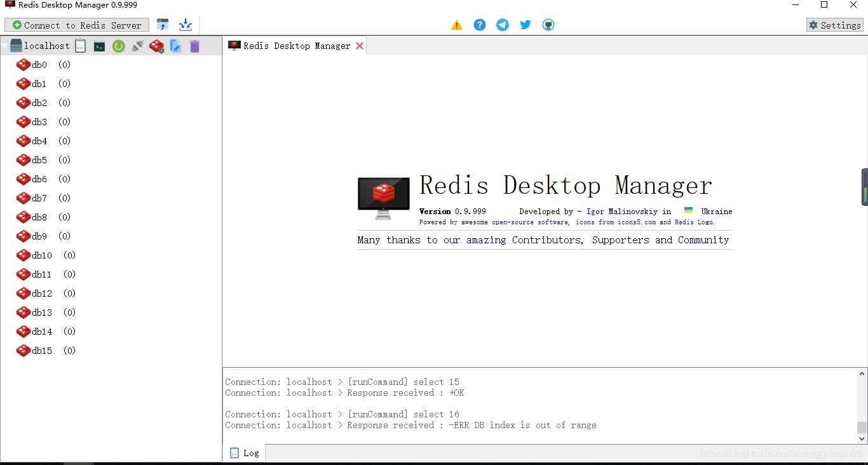
Task: Open the open-source software link
Action: [530, 222]
